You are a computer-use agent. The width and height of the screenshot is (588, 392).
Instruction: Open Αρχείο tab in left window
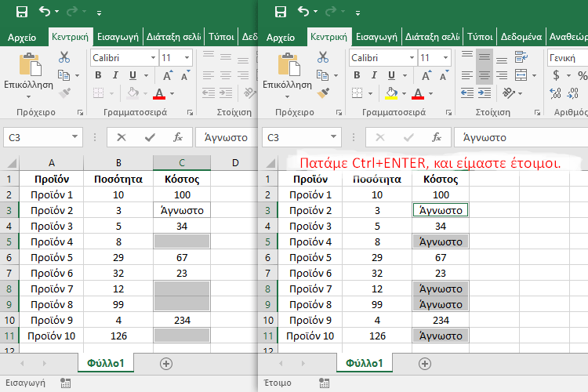[x=22, y=37]
